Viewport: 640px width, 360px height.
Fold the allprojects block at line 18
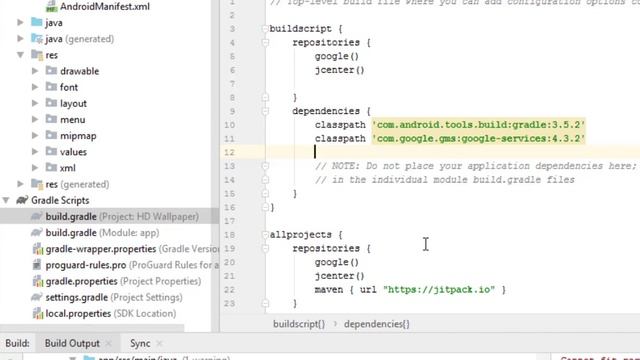pyautogui.click(x=265, y=235)
